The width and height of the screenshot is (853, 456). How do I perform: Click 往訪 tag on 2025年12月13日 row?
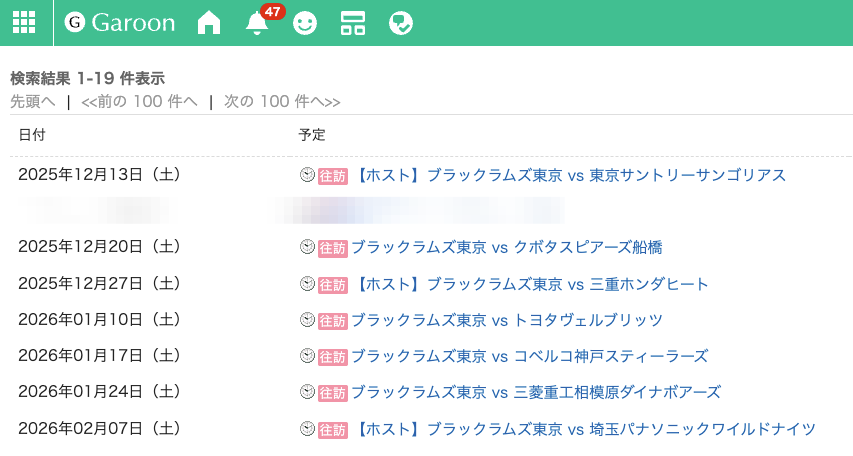(x=332, y=176)
